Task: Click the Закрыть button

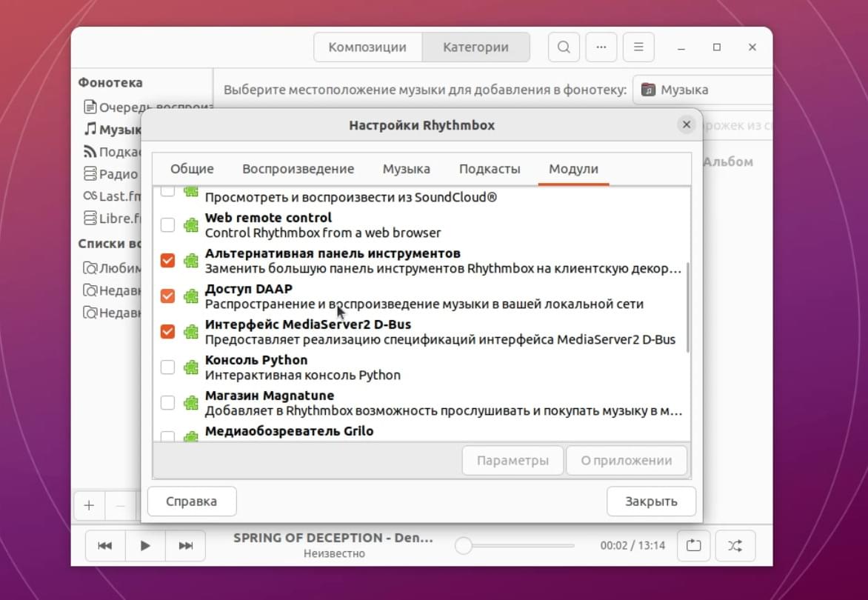Action: tap(651, 501)
